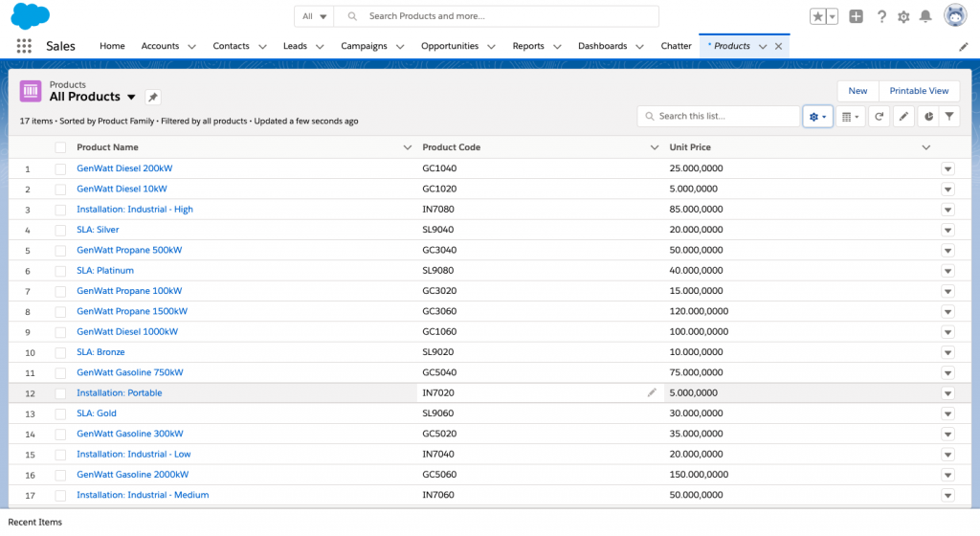Open row actions for SLA: Bronze
The height and width of the screenshot is (536, 980).
[x=948, y=352]
